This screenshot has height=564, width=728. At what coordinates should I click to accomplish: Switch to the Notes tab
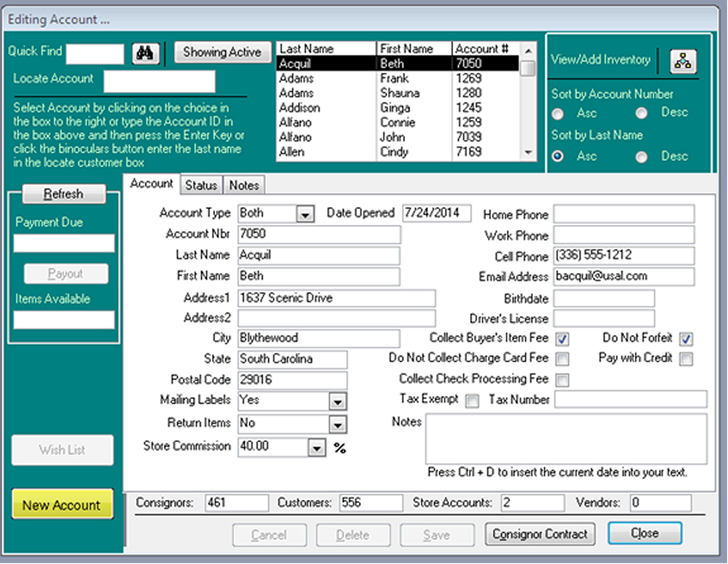[244, 186]
